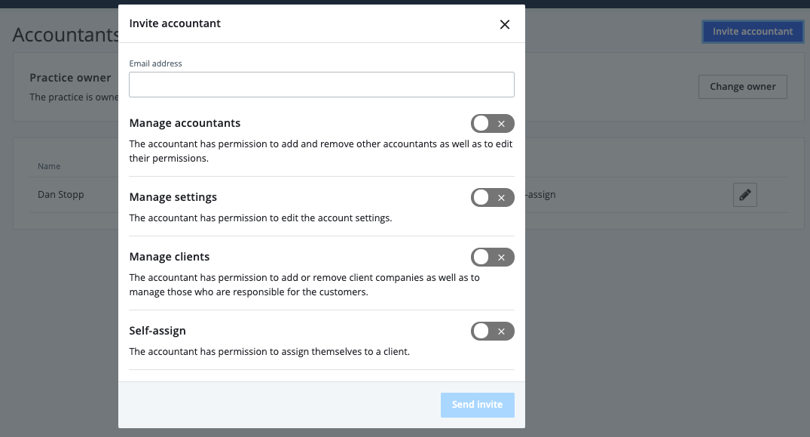Click the pencil edit icon for Dan Stopp
810x437 pixels.
[744, 195]
